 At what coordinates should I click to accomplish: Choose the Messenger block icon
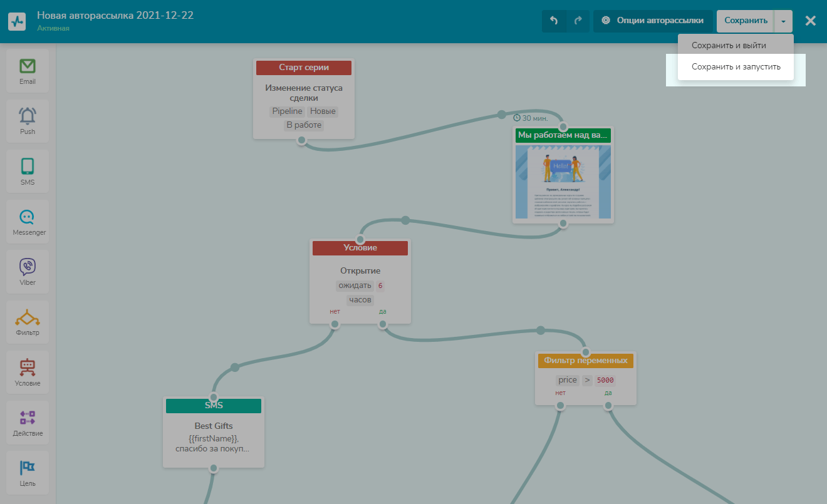pyautogui.click(x=28, y=222)
